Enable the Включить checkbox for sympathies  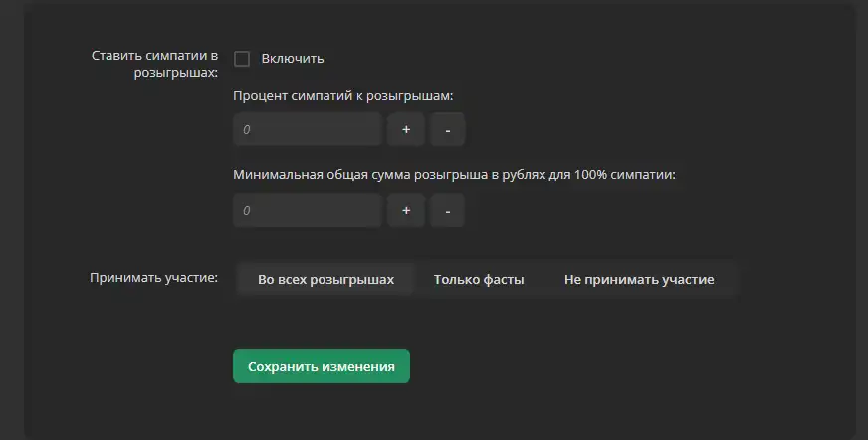(242, 59)
